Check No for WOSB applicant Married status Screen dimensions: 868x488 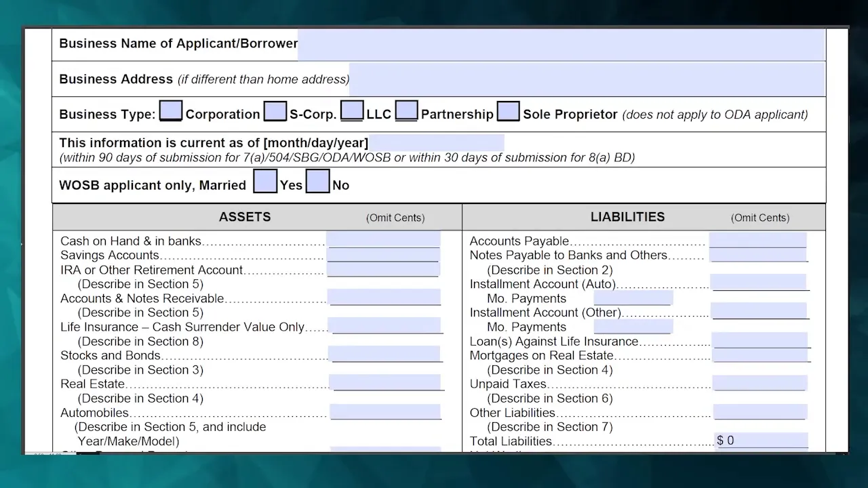click(317, 180)
